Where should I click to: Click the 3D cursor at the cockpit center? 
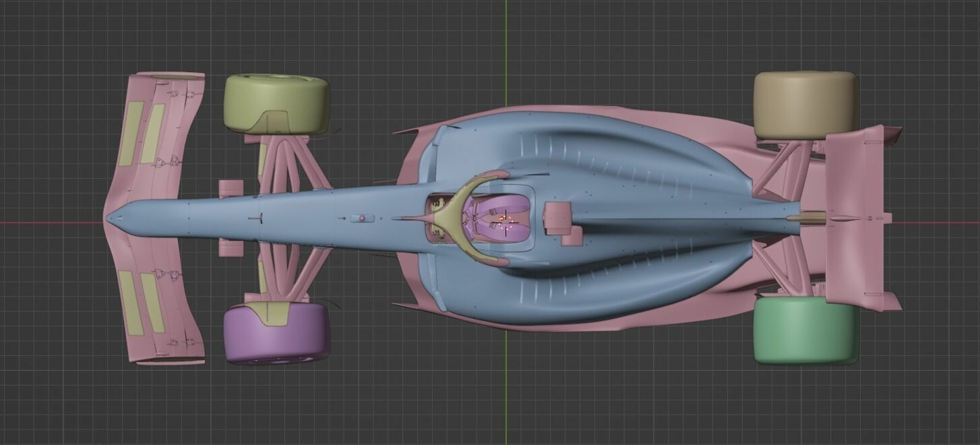[x=506, y=223]
